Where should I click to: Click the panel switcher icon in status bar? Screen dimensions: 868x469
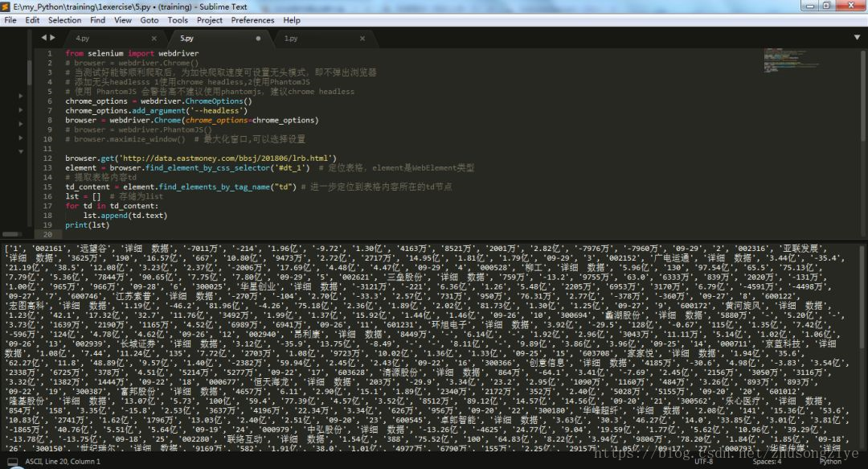tap(13, 461)
